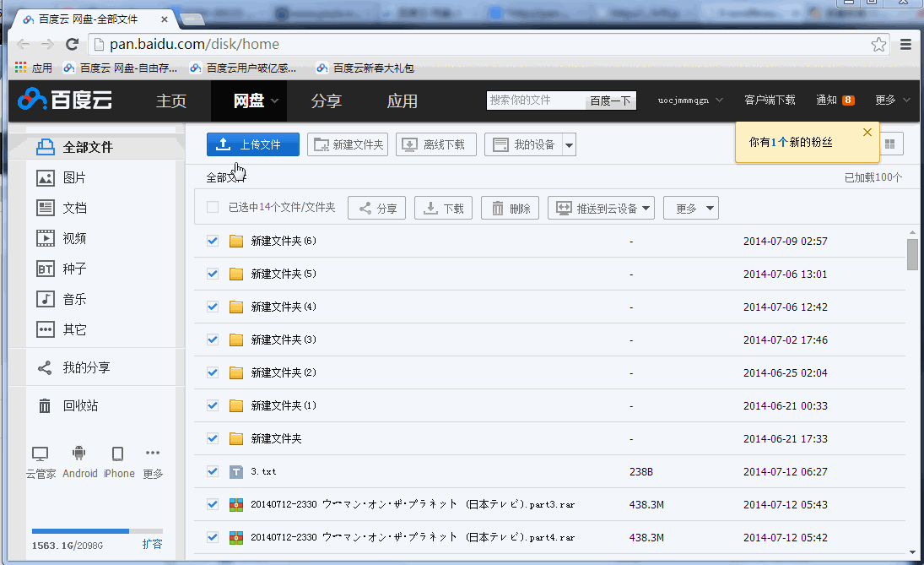Select 全部文件 in the sidebar
This screenshot has height=565, width=924.
click(87, 148)
